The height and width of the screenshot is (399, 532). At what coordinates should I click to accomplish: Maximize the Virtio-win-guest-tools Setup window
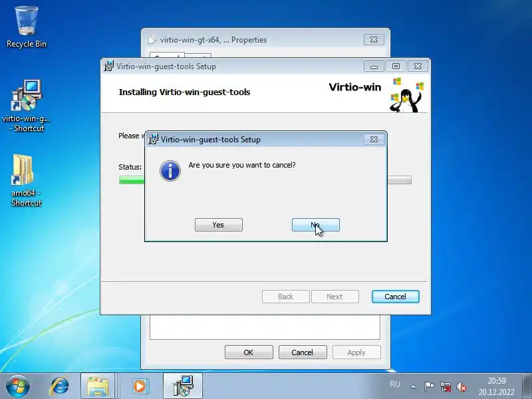[x=396, y=66]
